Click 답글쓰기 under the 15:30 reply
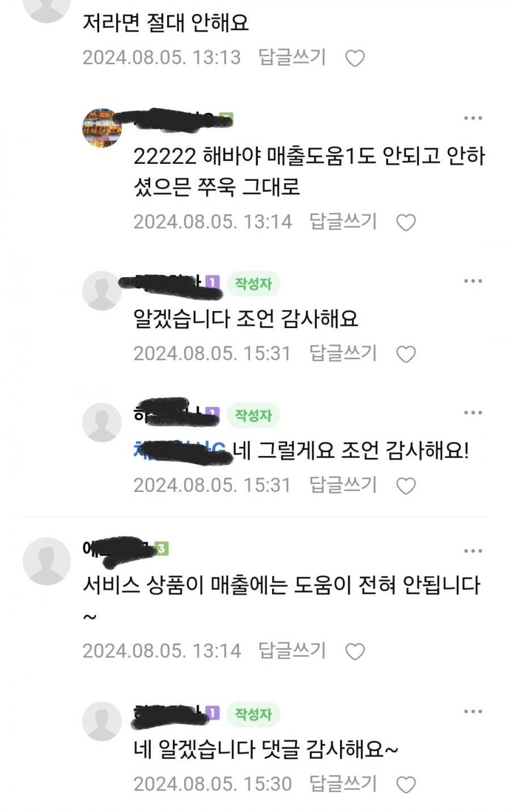 pyautogui.click(x=343, y=784)
